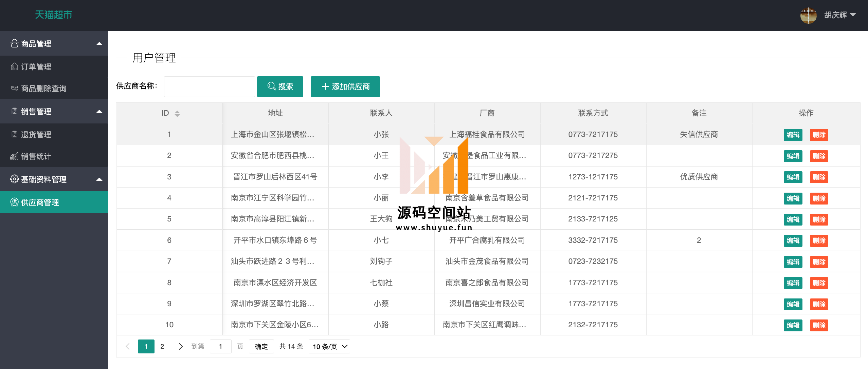
Task: Click the icon beside 商品删除查询
Action: point(14,88)
